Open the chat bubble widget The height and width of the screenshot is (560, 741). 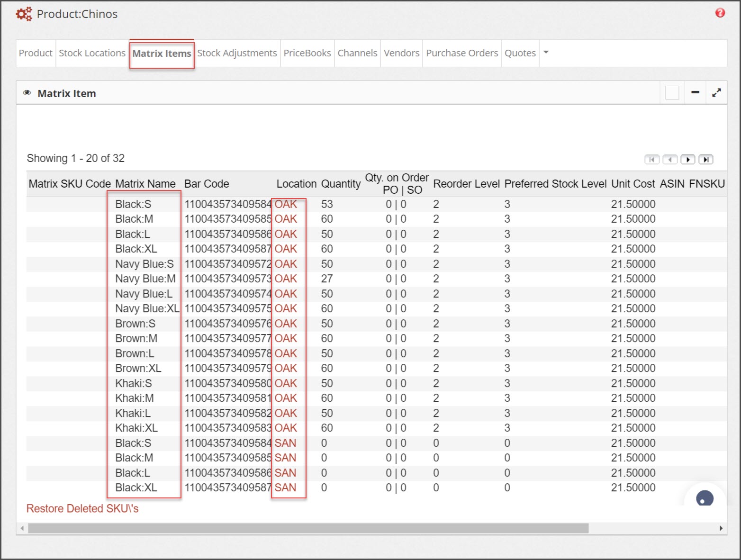pos(705,498)
